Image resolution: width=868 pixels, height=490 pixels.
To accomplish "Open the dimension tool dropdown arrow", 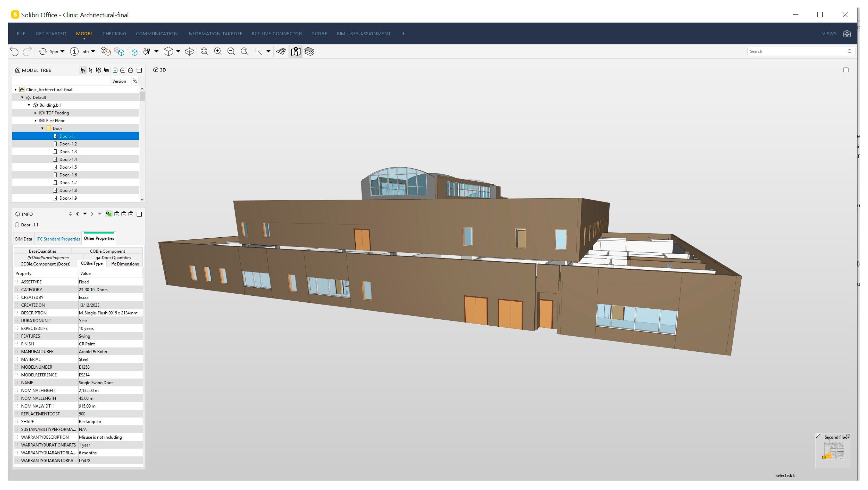I will click(x=269, y=52).
